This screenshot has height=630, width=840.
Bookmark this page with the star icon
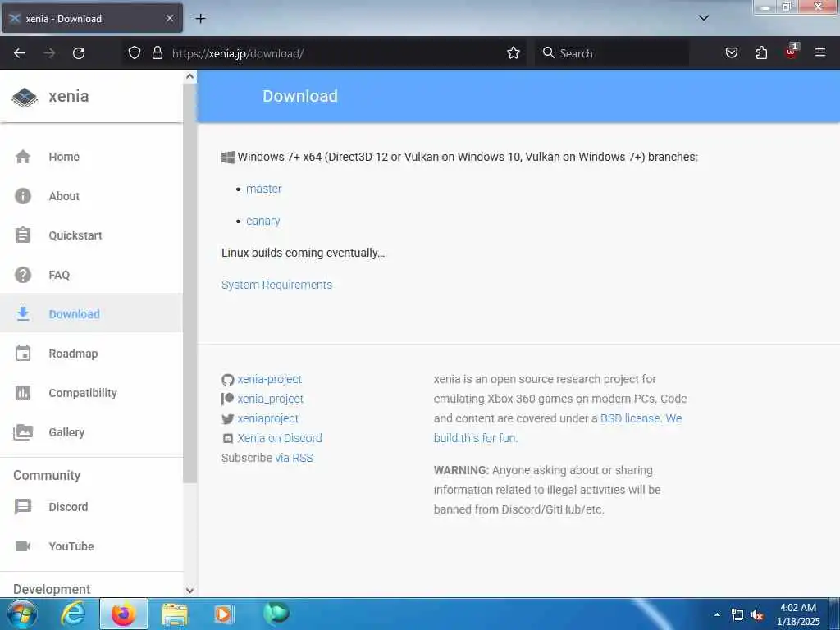point(514,53)
